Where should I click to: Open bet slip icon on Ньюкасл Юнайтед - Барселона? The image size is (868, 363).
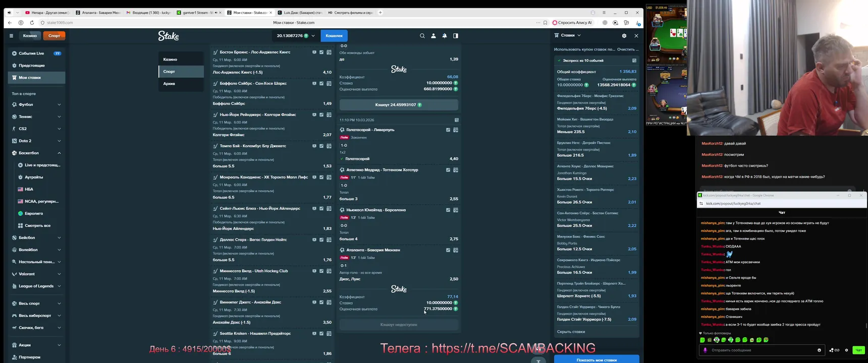(x=456, y=210)
